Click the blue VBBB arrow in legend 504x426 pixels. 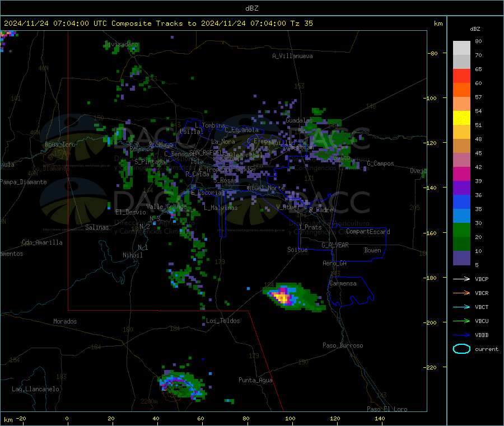461,335
